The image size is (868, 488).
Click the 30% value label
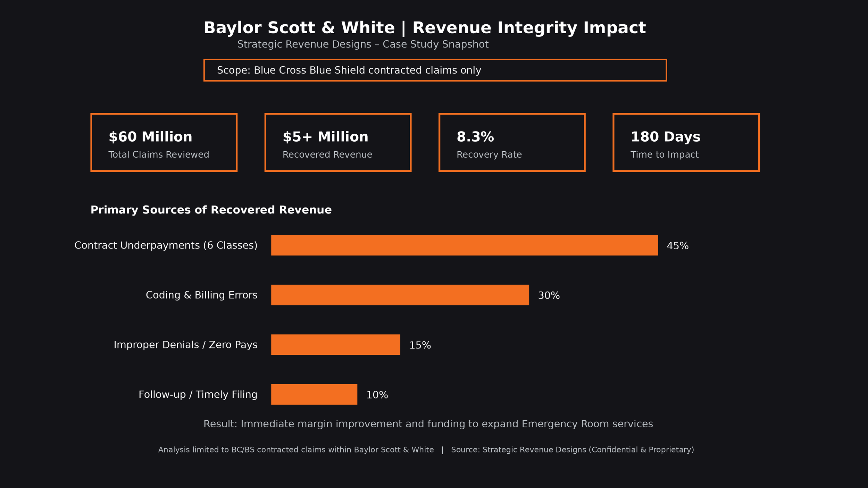tap(549, 295)
